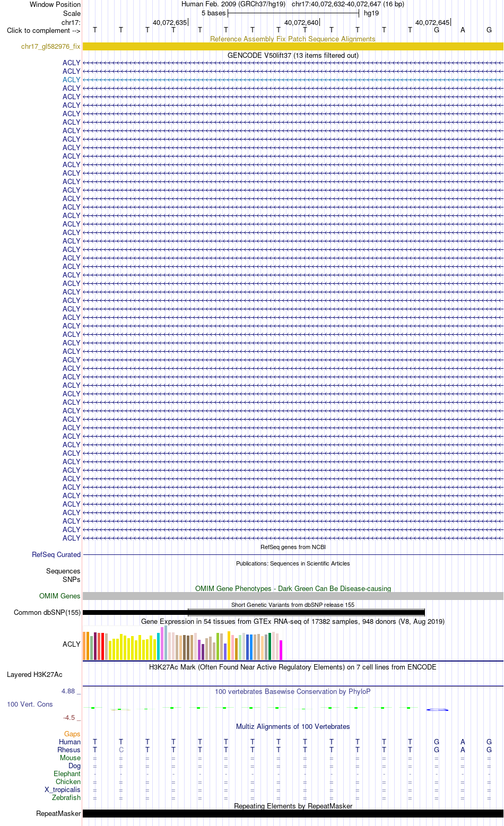Click the black RepeatMasker element bar
Viewport: 504px width, 826px height.
(293, 813)
